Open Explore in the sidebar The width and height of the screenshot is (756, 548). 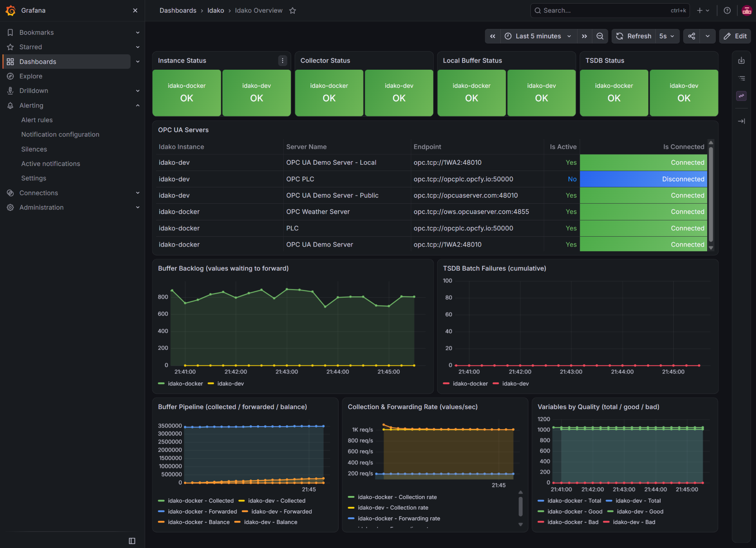point(31,76)
